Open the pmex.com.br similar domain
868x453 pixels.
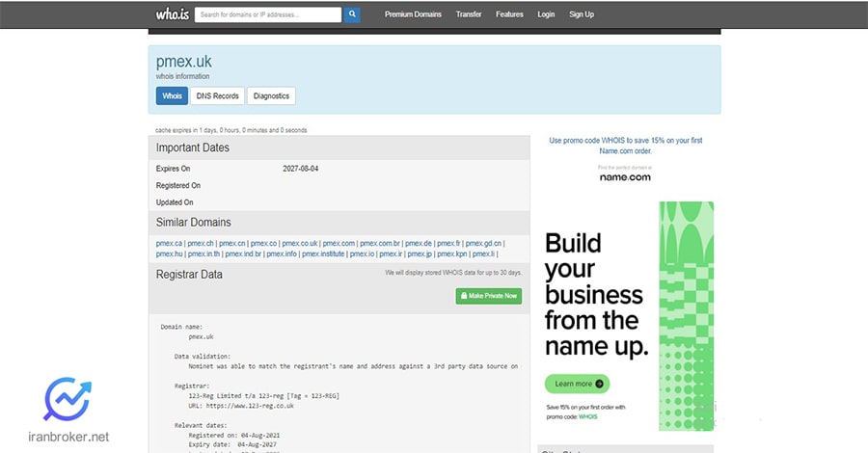380,244
